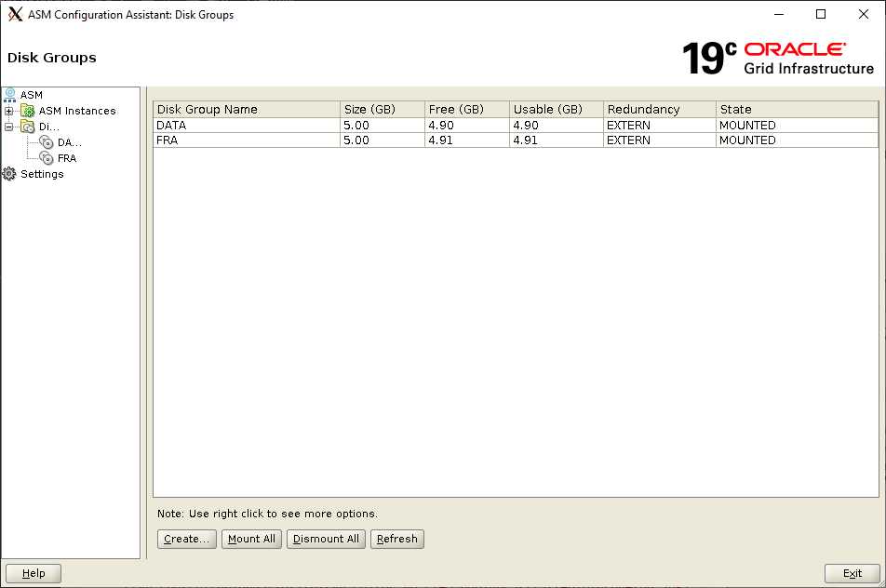Viewport: 886px width, 588px height.
Task: Click the Exit button
Action: click(852, 573)
